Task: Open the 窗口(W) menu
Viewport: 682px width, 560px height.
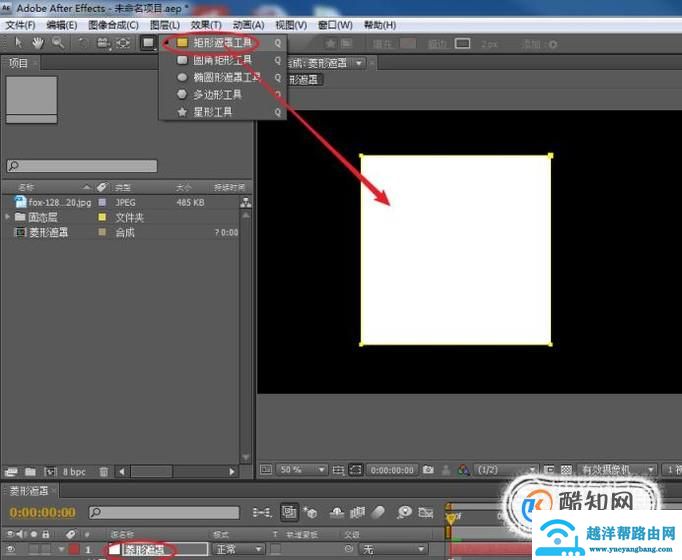Action: click(x=334, y=25)
